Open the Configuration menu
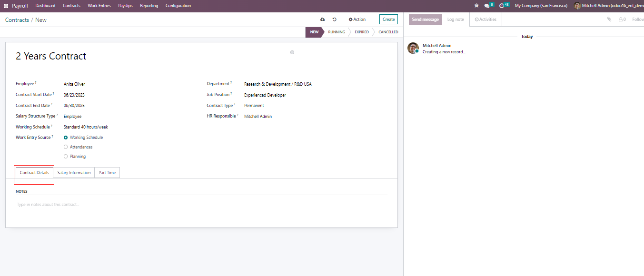This screenshot has height=276, width=644. pos(178,6)
